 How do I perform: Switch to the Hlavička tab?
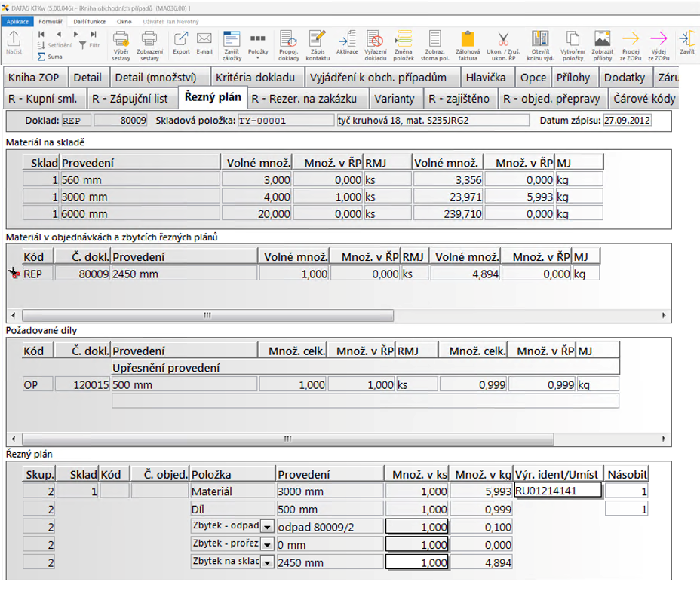click(486, 78)
